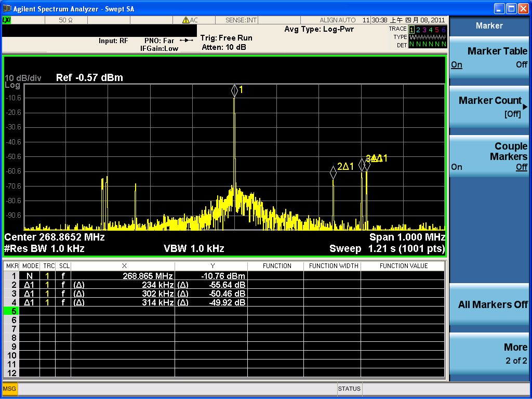
Task: Maximize the Spectrum Analyzer window
Action: [x=511, y=8]
